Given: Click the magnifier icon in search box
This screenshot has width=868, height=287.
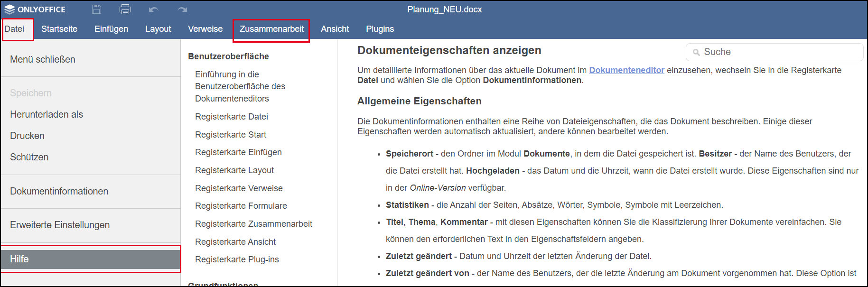Looking at the screenshot, I should 696,52.
